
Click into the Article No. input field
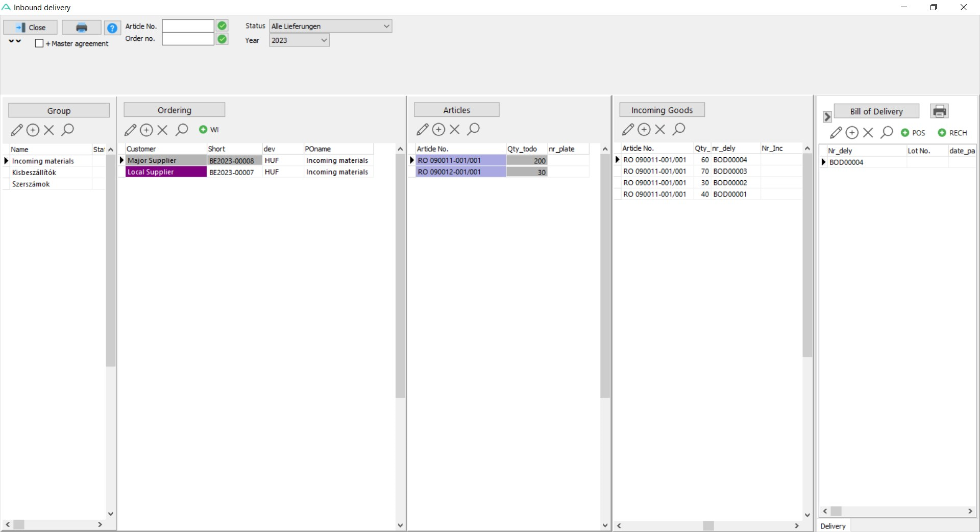[188, 26]
